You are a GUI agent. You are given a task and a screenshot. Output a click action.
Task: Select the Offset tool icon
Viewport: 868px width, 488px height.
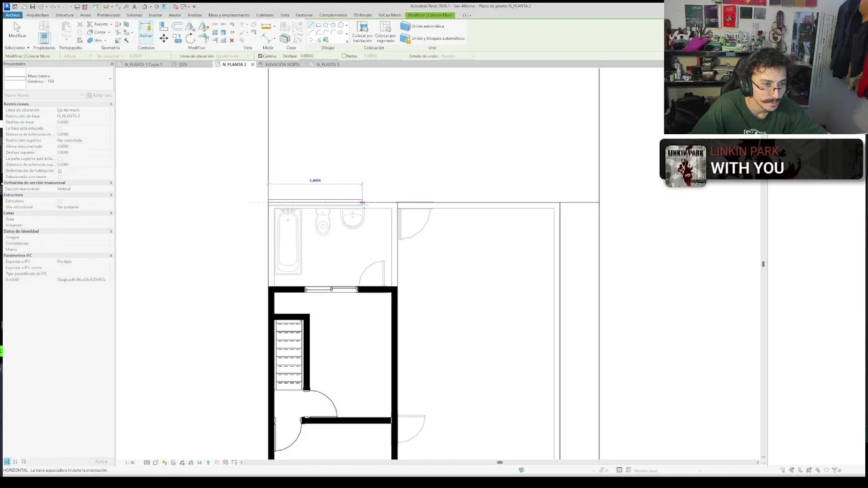pyautogui.click(x=177, y=26)
